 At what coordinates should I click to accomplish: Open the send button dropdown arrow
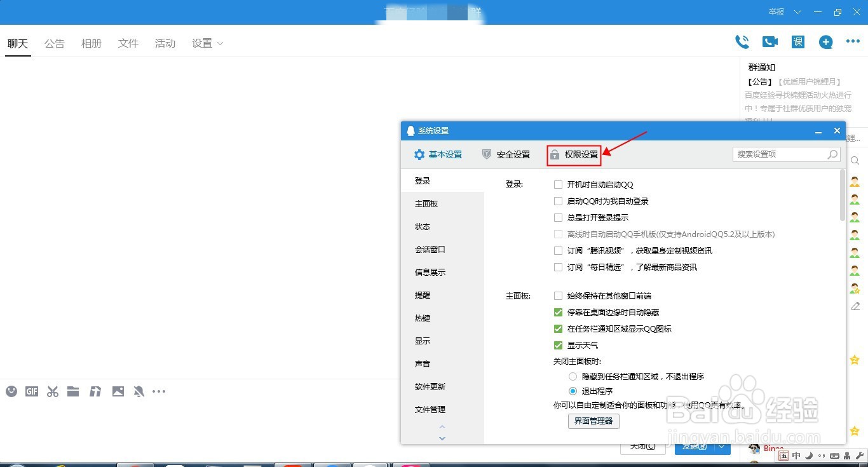pyautogui.click(x=722, y=447)
